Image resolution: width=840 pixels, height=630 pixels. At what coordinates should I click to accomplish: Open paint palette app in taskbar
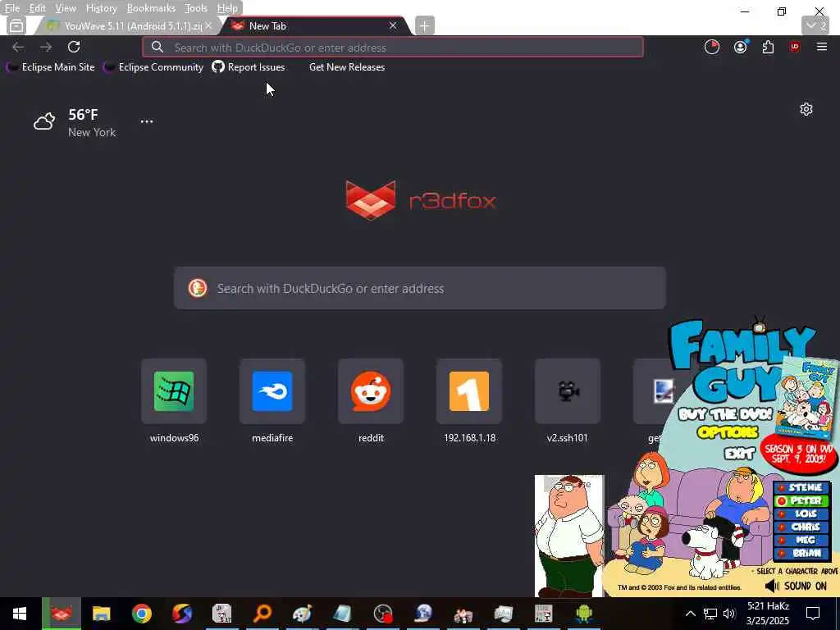302,614
